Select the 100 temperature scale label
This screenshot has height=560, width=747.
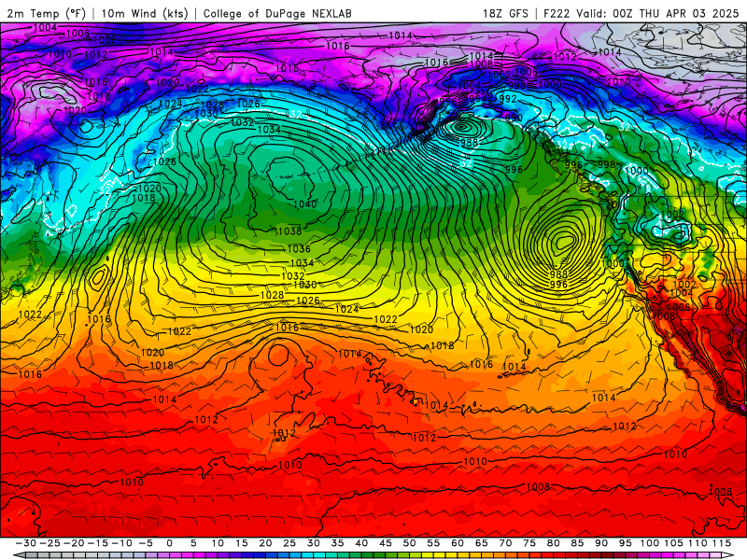coord(649,543)
